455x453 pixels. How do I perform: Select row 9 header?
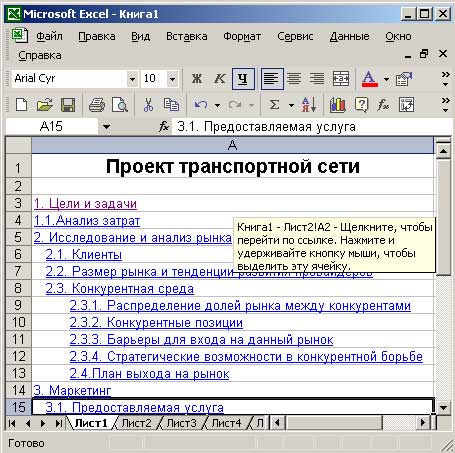(x=18, y=305)
